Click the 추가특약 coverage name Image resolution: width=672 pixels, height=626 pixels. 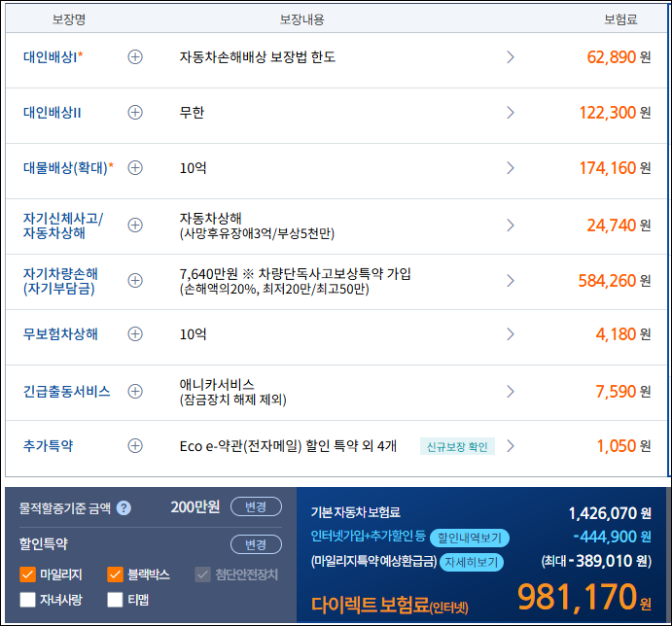tap(48, 446)
